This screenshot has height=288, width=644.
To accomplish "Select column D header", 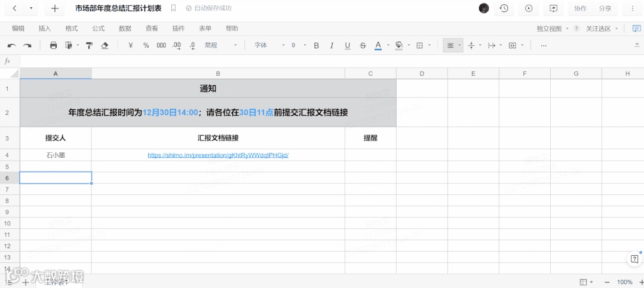I will [422, 73].
